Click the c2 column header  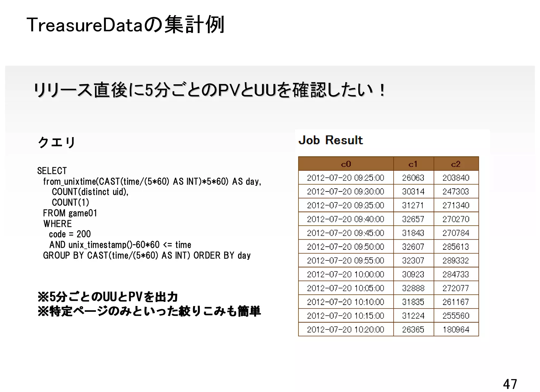coord(456,164)
